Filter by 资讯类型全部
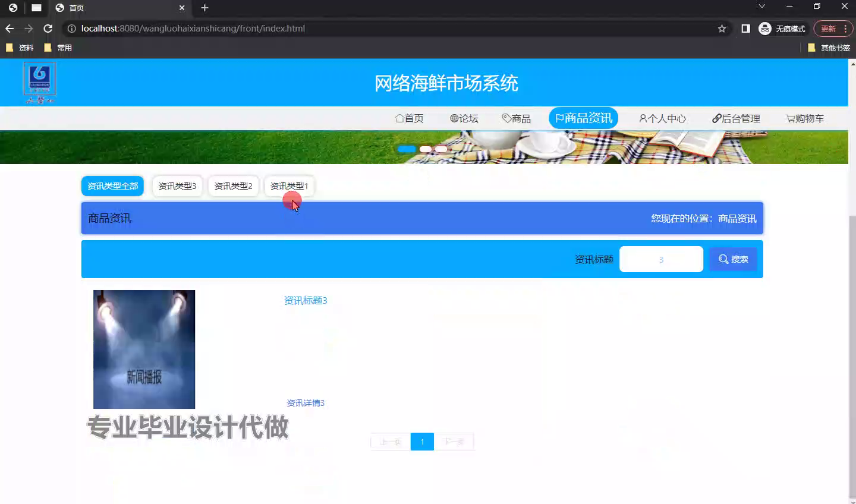 [x=112, y=186]
